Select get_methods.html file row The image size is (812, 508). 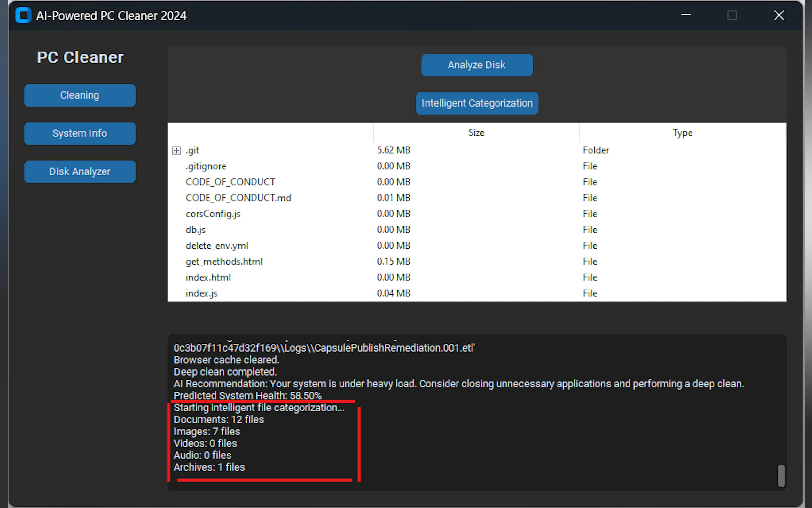coord(224,262)
